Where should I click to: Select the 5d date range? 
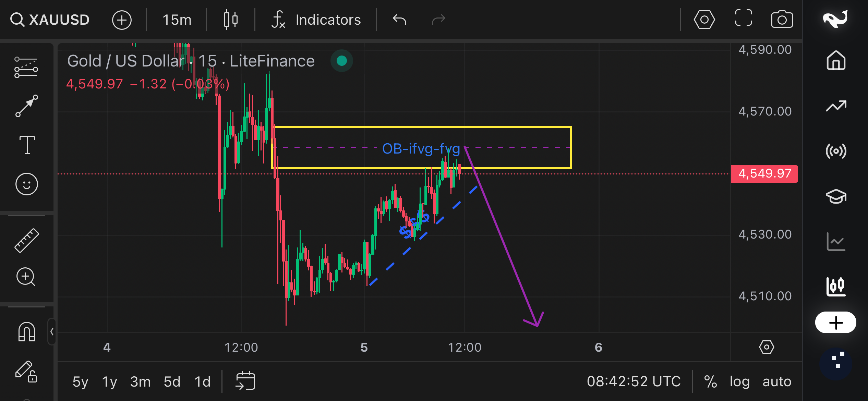coord(172,381)
